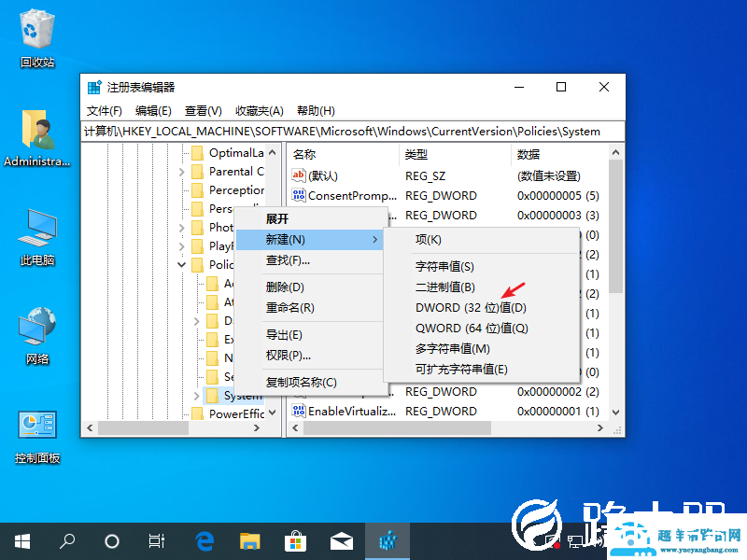
Task: Open the 网络 desktop icon
Action: coord(37,336)
